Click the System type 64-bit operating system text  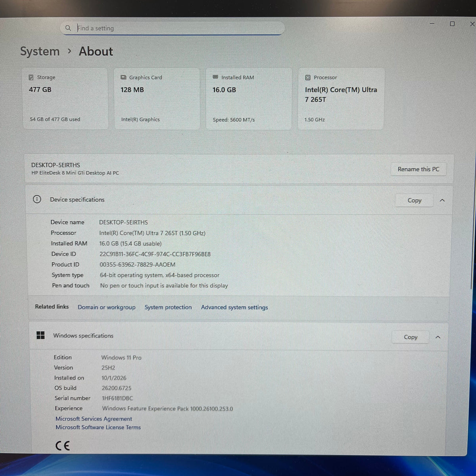point(159,275)
